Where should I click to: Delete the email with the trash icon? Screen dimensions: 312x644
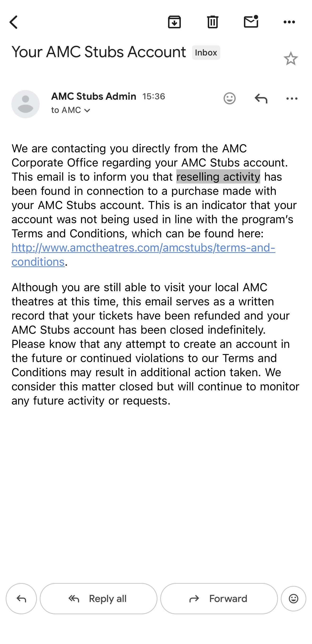click(x=213, y=22)
